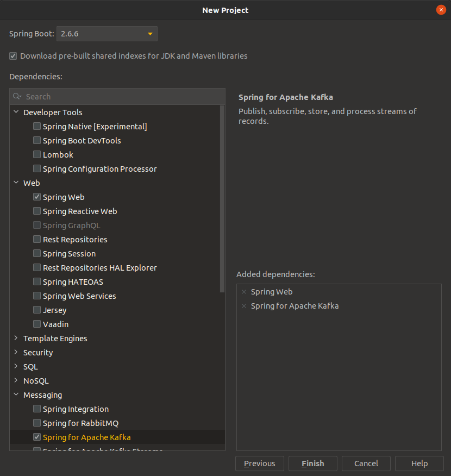This screenshot has height=476, width=451.
Task: Uncheck the Spring Web dependency
Action: (x=37, y=197)
